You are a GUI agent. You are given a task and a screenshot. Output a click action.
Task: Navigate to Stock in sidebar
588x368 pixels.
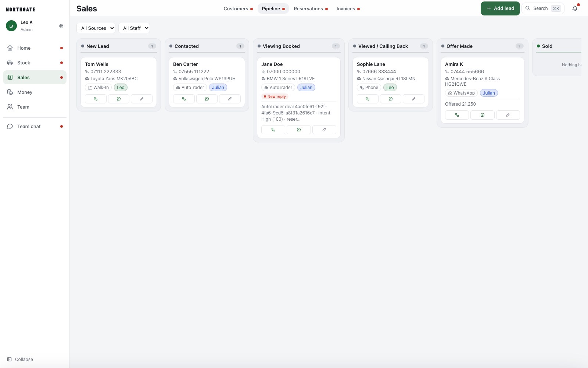(x=35, y=63)
